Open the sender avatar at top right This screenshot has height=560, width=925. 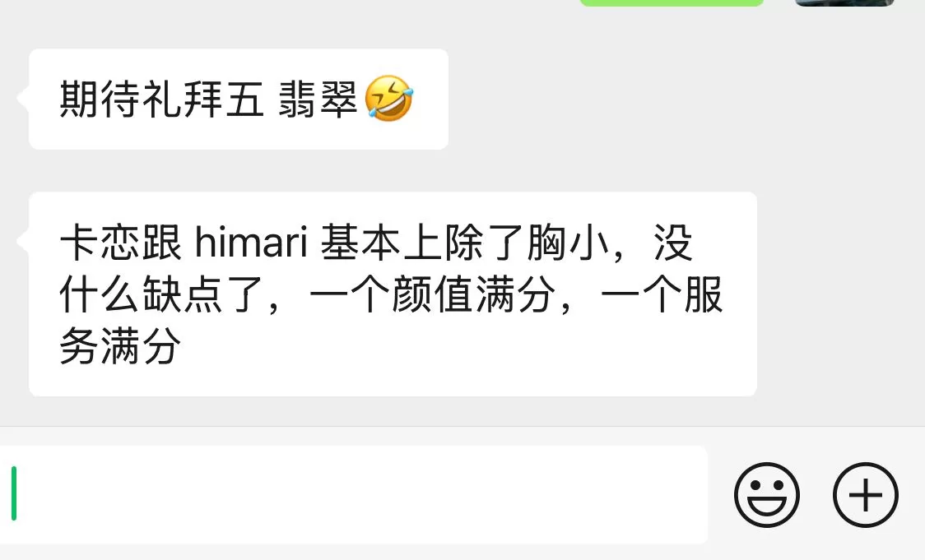click(x=844, y=2)
